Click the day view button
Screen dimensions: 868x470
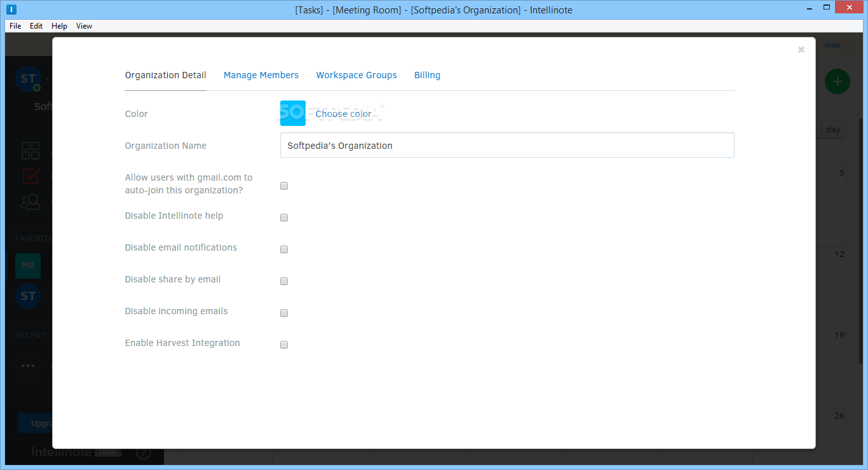[x=833, y=130]
